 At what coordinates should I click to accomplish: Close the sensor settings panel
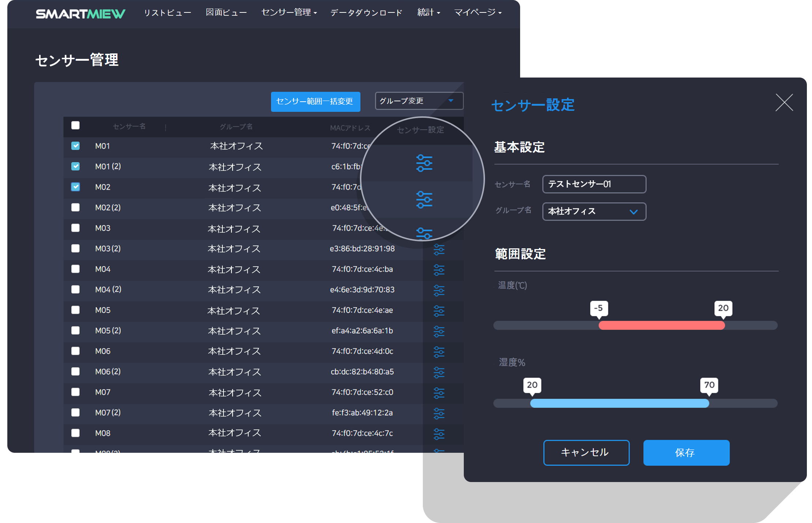[x=784, y=102]
